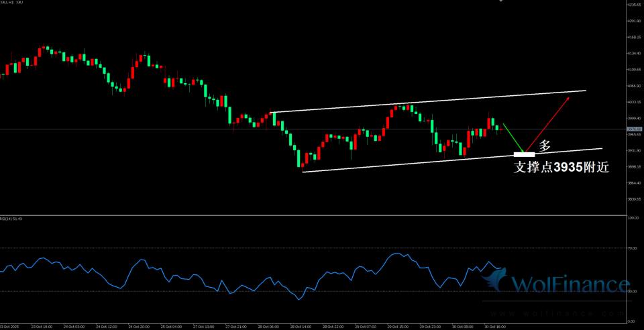Click the XAU H1 symbol label

click(x=12, y=3)
